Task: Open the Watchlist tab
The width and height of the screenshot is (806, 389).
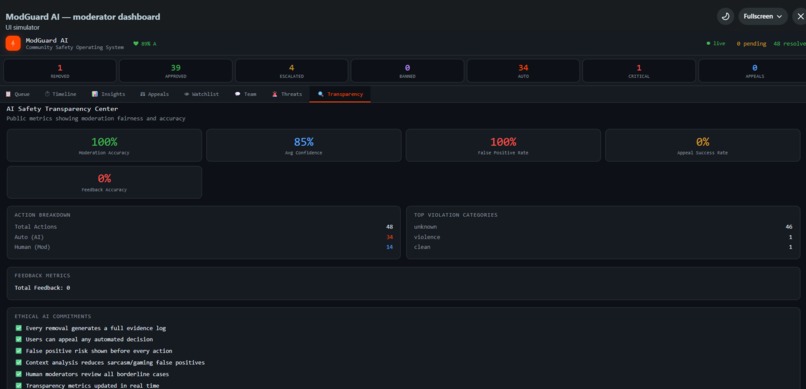Action: click(x=201, y=94)
